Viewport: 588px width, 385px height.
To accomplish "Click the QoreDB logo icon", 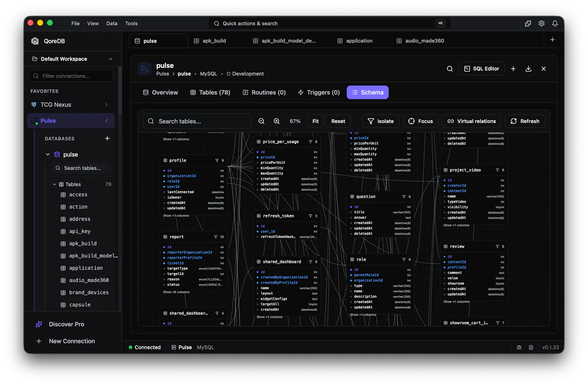I will click(x=35, y=41).
